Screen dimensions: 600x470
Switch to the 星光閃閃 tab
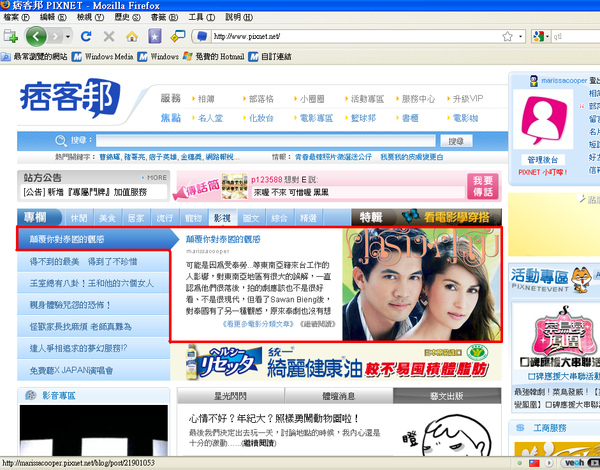230,396
